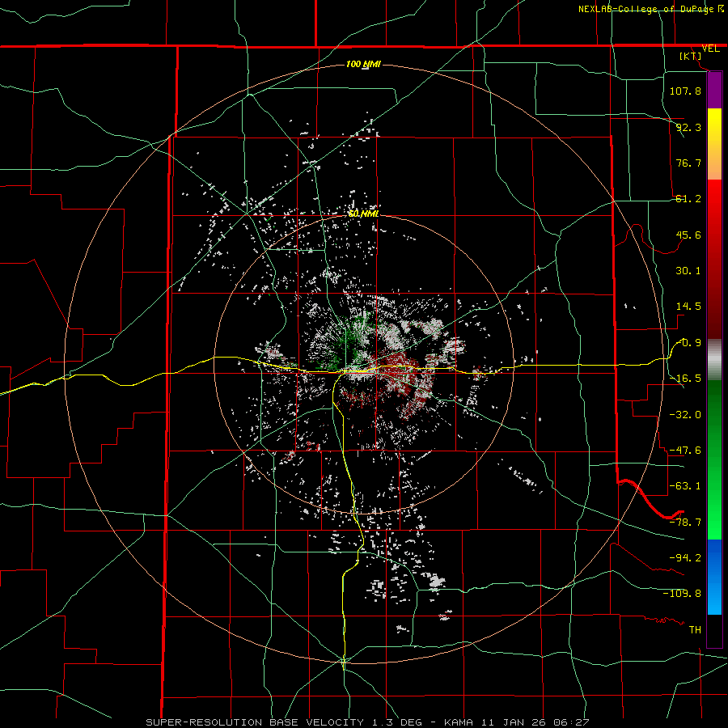Screen dimensions: 728x728
Task: Click the Super-Resolution Base Velocity caption
Action: pos(368,722)
